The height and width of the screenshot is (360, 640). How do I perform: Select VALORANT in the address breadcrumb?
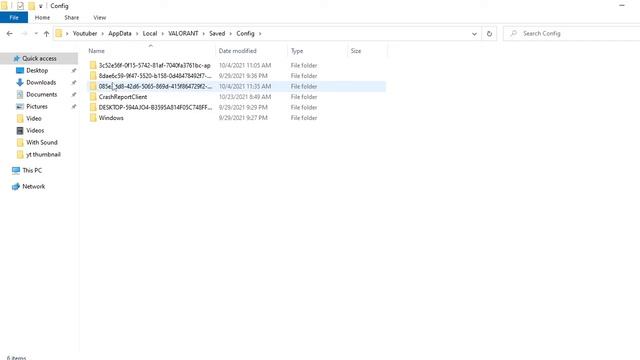[x=183, y=33]
